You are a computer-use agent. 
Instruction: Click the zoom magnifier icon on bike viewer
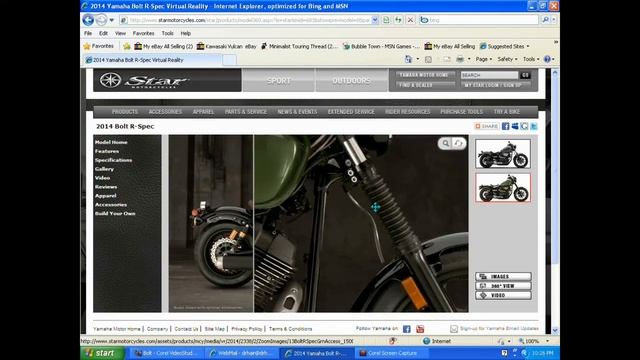(x=446, y=143)
